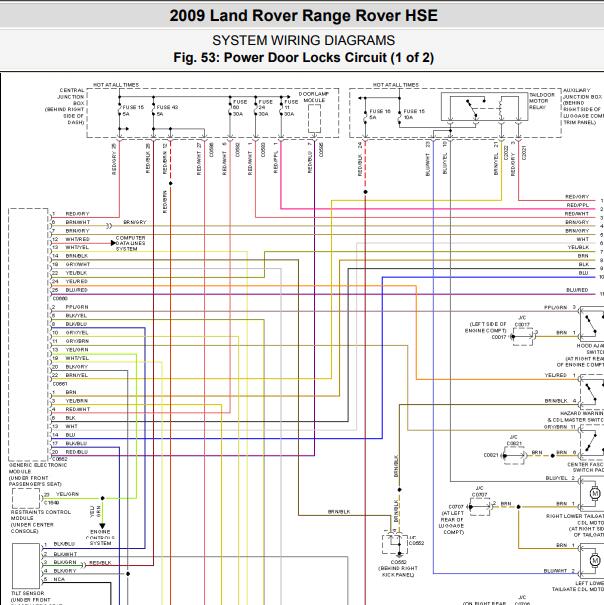This screenshot has height=605, width=604.
Task: Click the 'FUSE 16 5A' label
Action: pos(380,114)
